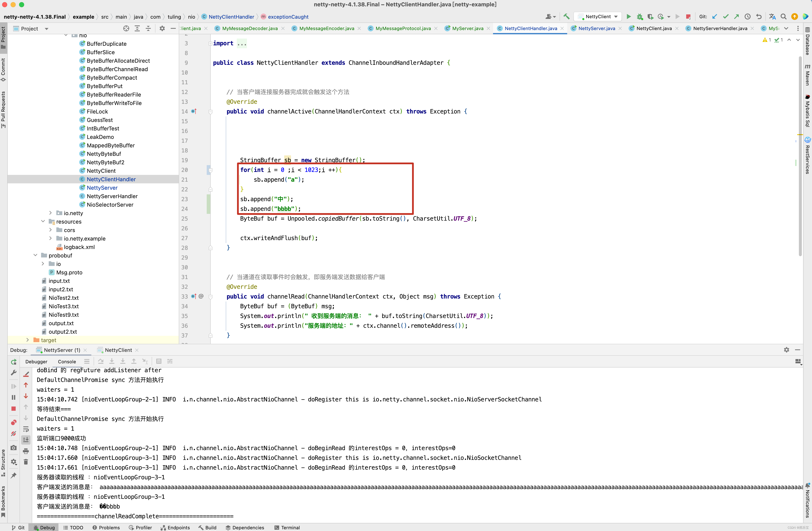Collapse the probobuf folder node
This screenshot has height=531, width=812.
tap(35, 255)
